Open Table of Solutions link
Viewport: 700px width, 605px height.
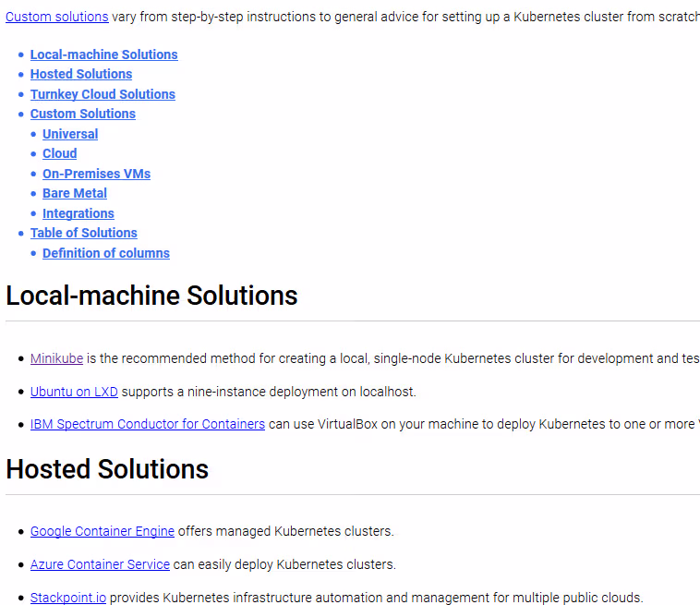84,233
